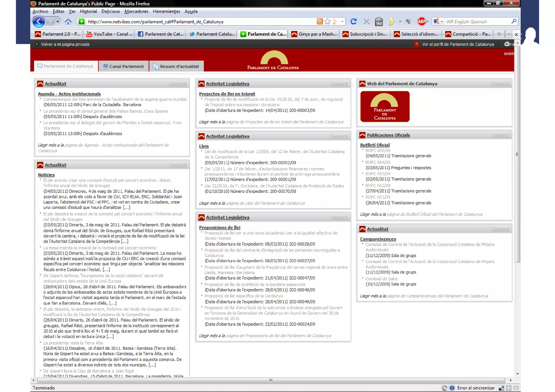This screenshot has width=555, height=392.
Task: Open the Delicious menu
Action: coord(111,11)
